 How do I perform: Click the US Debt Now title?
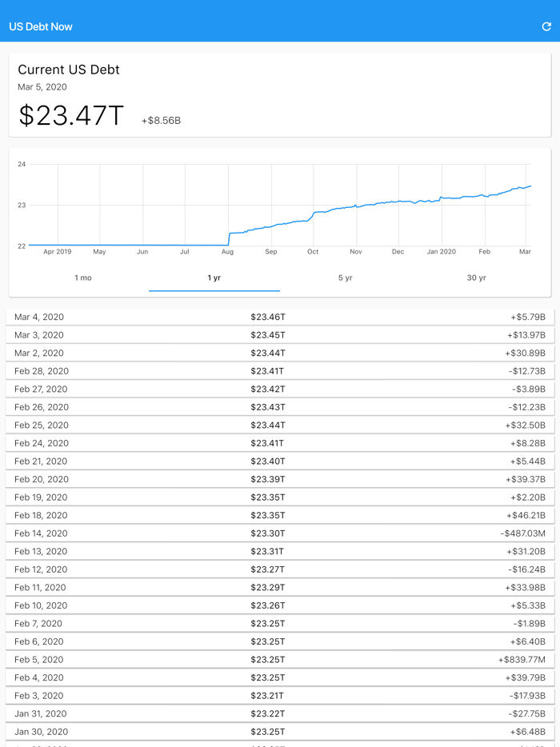[40, 26]
